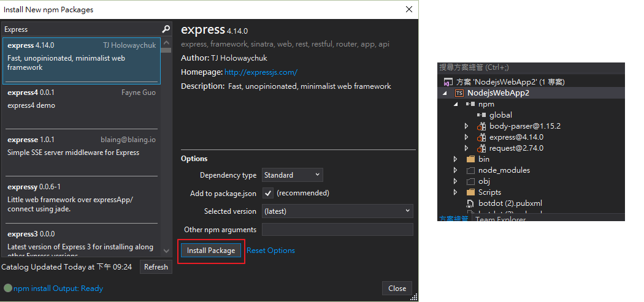644x302 pixels.
Task: Click the body-parser package icon
Action: coord(481,126)
